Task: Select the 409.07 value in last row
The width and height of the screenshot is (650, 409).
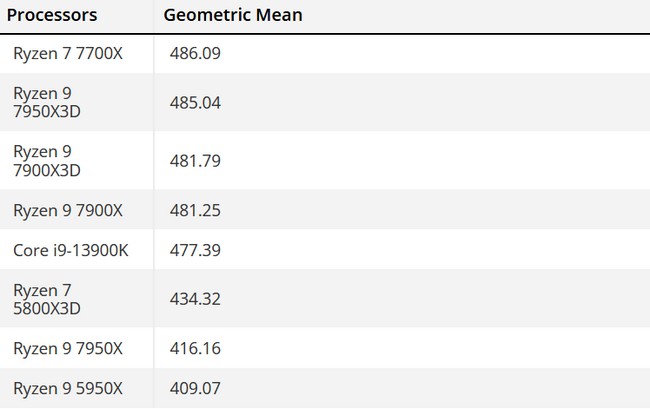Action: click(195, 388)
